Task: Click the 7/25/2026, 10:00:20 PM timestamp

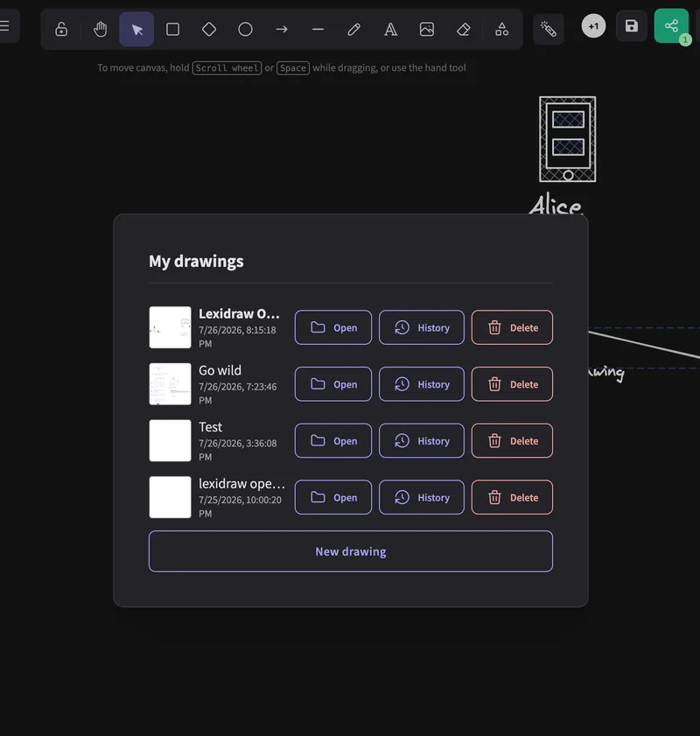Action: pos(240,507)
